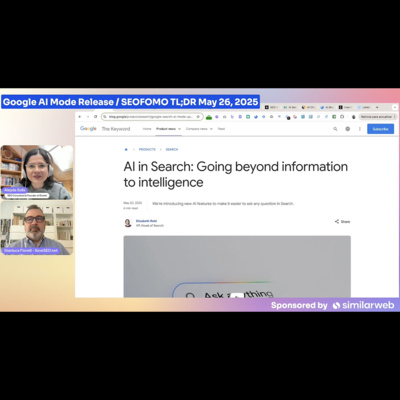The image size is (400, 400).
Task: Click the Google AI Mode Release title banner
Action: click(x=130, y=102)
